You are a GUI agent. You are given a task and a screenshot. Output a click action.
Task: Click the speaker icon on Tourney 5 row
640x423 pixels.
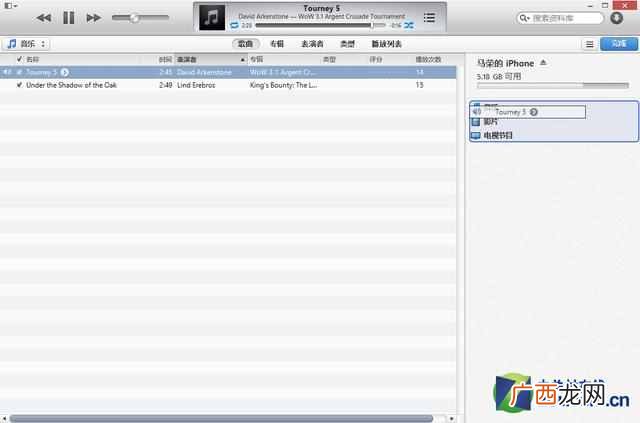[7, 72]
